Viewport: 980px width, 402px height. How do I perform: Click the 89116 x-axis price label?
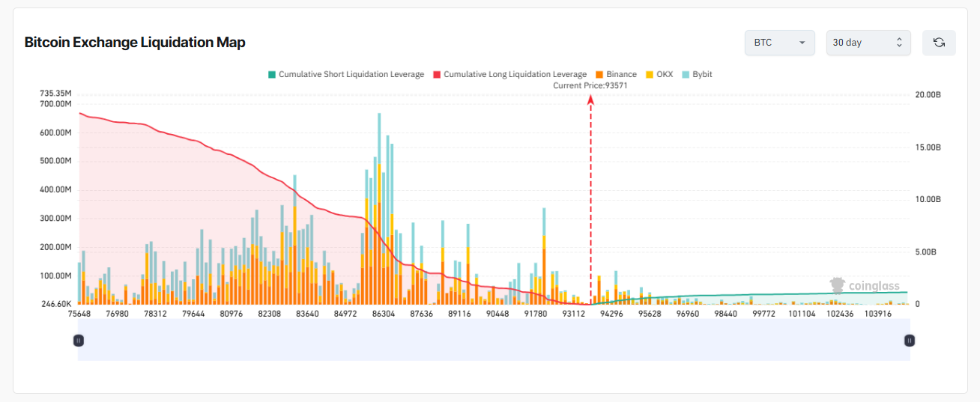(x=459, y=314)
